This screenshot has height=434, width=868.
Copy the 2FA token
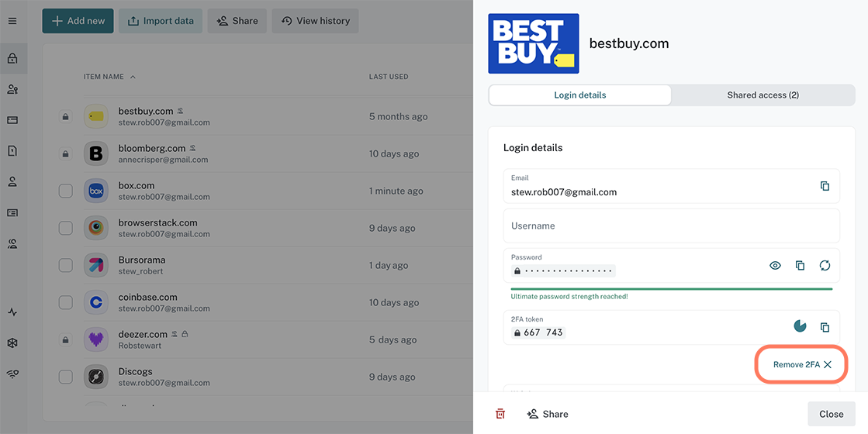point(825,327)
